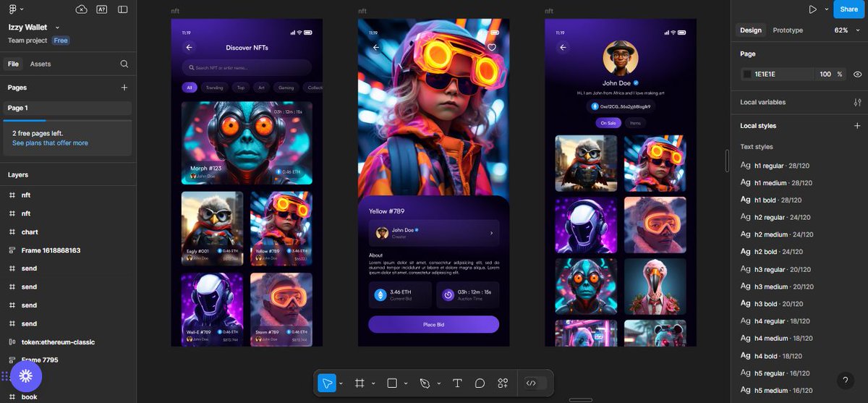Click back arrow on Discover NFTs screen
Screen dimensions: 868x403
(x=190, y=48)
